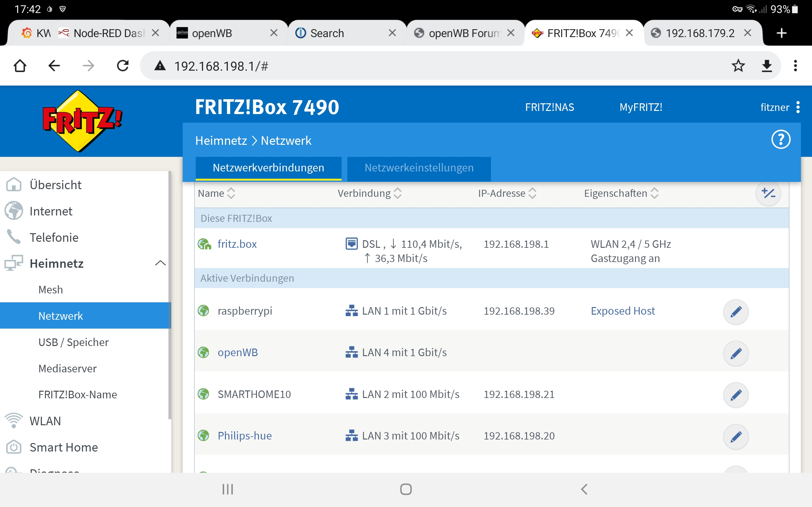Open the Exposed Host link

coord(622,311)
